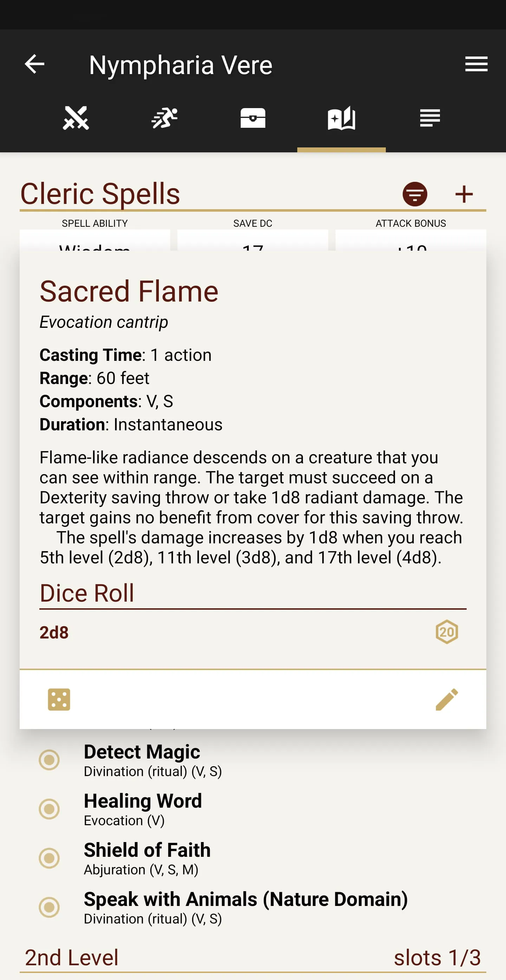The image size is (506, 980).
Task: Toggle Healing Word prepared radio
Action: point(49,809)
